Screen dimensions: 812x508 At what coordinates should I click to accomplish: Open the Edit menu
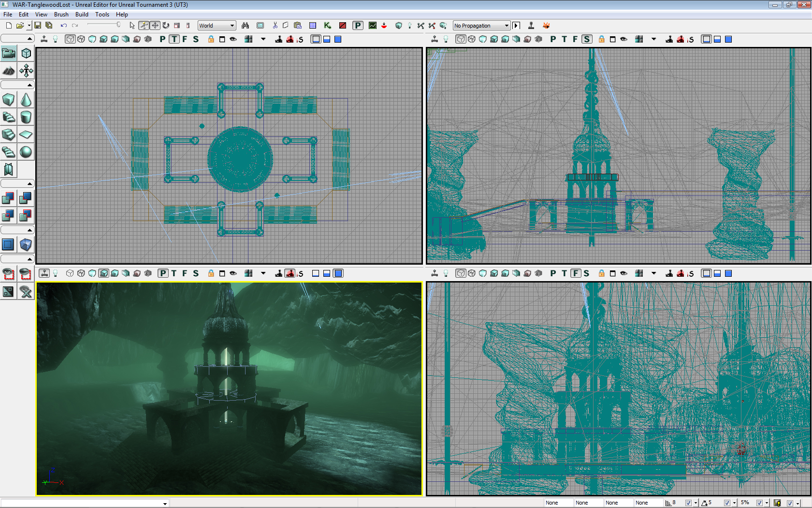coord(24,15)
